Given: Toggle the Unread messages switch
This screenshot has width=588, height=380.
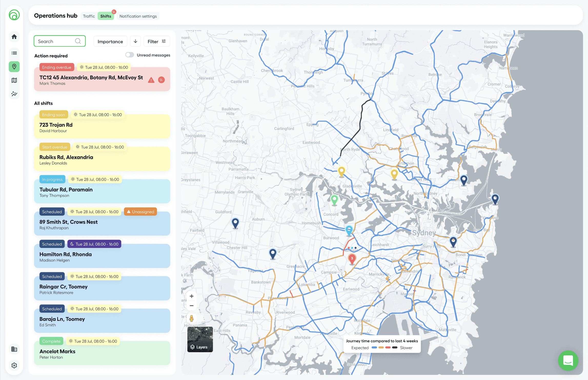Looking at the screenshot, I should coord(130,55).
